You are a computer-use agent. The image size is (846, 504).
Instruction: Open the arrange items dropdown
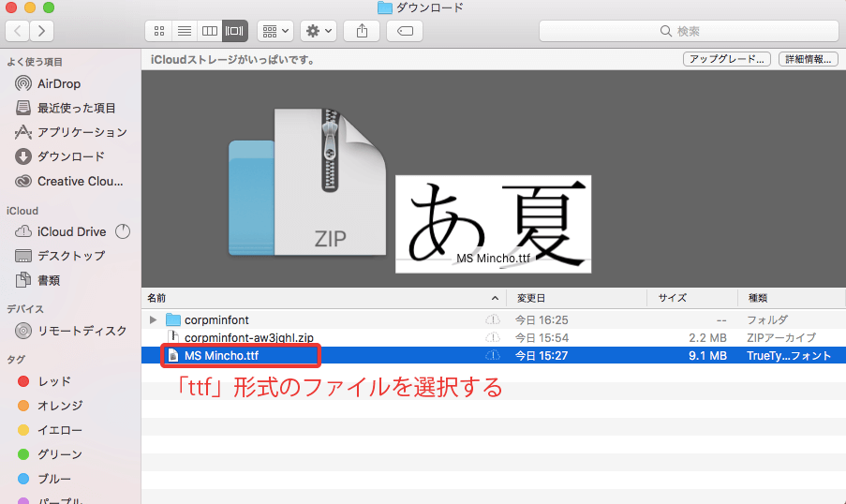275,31
